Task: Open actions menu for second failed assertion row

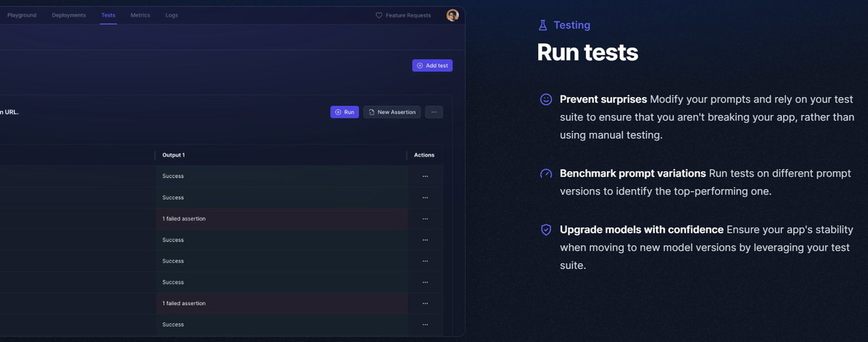Action: [x=425, y=304]
